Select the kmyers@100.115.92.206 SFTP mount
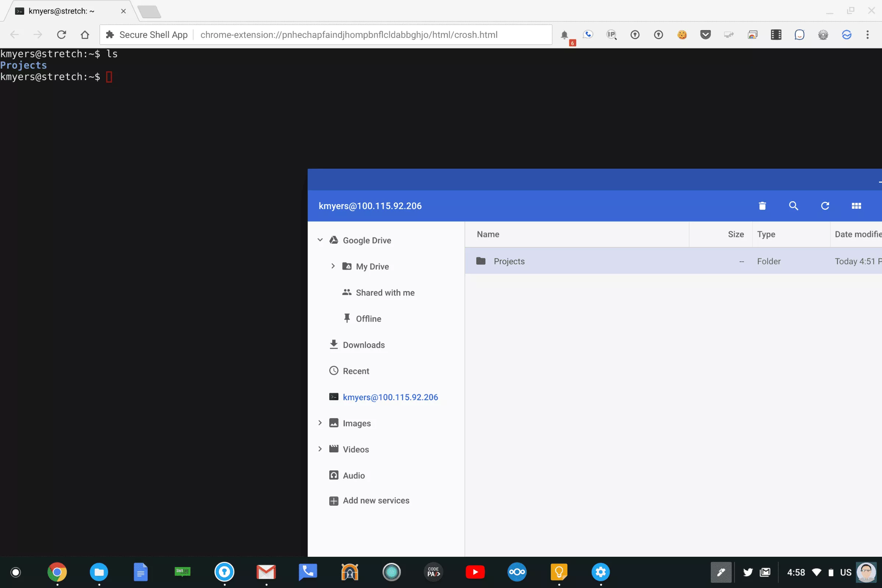This screenshot has width=882, height=588. 390,397
